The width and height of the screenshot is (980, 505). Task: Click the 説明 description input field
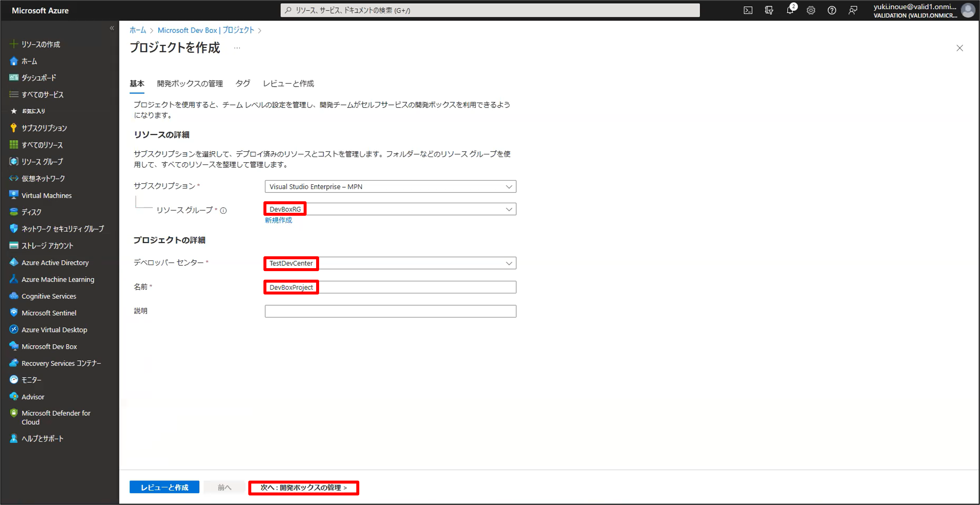click(390, 311)
